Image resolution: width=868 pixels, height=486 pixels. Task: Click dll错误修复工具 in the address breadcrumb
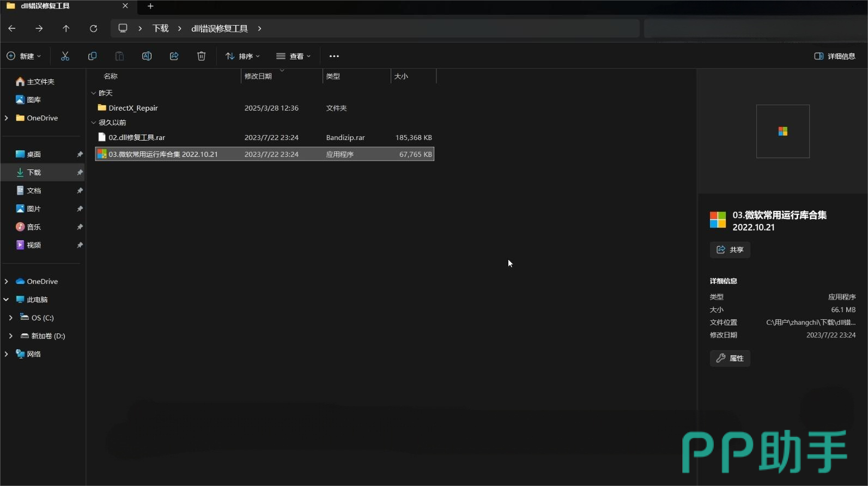[219, 28]
